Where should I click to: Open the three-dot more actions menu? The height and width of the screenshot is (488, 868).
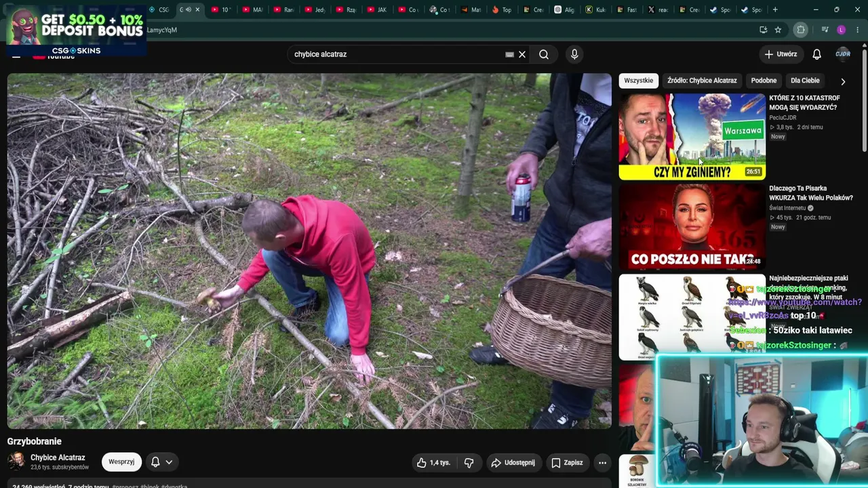click(602, 463)
